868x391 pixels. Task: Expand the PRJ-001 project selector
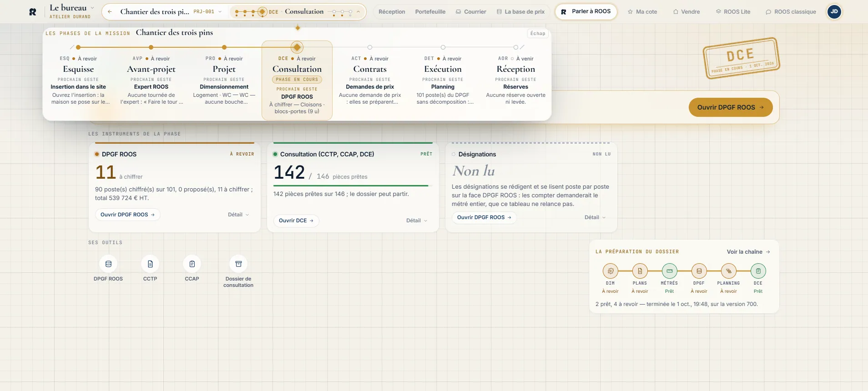[208, 12]
